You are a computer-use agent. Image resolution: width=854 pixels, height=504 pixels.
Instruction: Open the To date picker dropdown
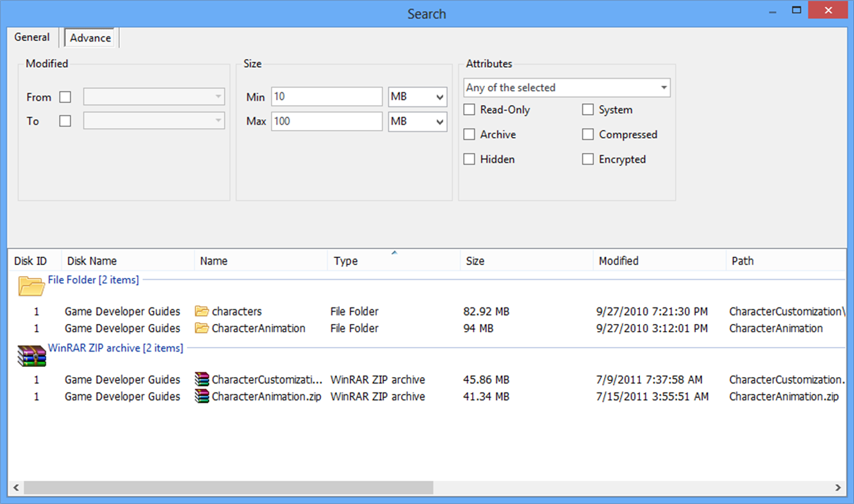[x=218, y=120]
